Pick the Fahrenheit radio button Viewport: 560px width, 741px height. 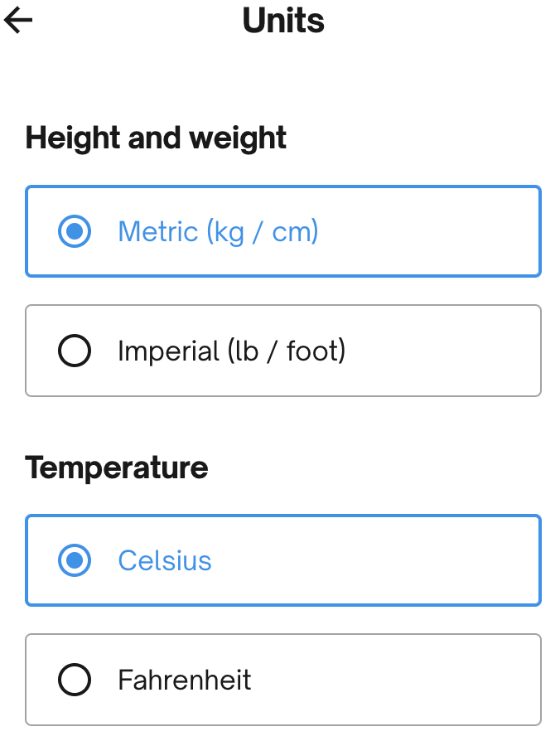tap(75, 680)
